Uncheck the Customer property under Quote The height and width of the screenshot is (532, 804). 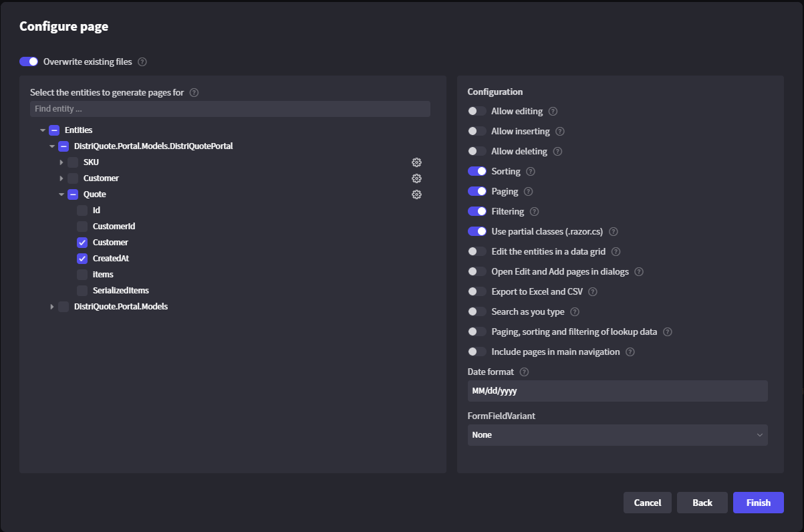[82, 243]
